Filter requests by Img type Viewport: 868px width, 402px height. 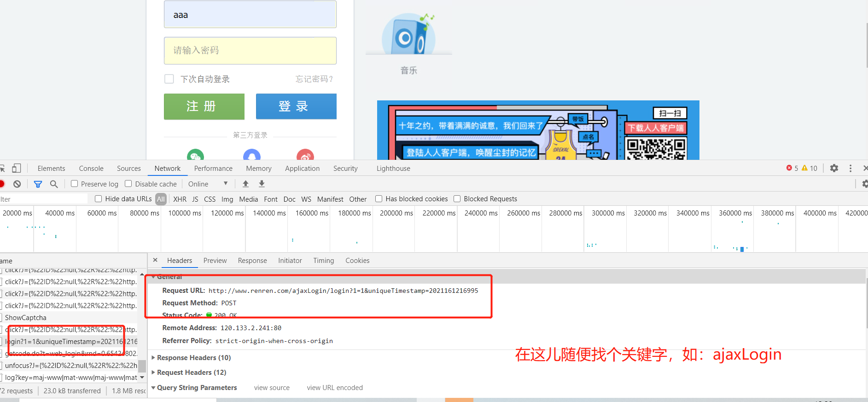click(x=227, y=199)
